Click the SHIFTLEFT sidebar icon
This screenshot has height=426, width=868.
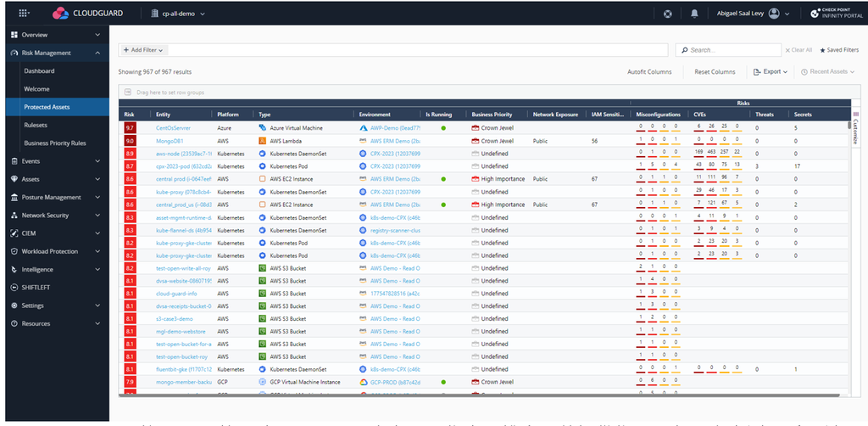click(14, 288)
